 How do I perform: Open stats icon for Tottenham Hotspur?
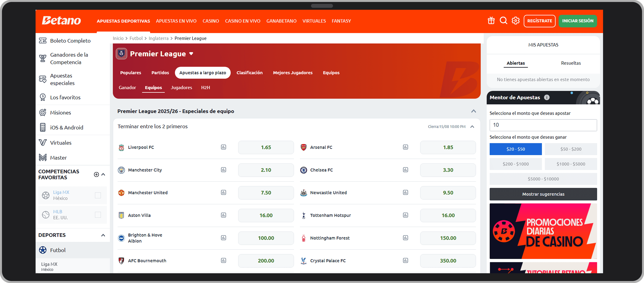click(406, 215)
